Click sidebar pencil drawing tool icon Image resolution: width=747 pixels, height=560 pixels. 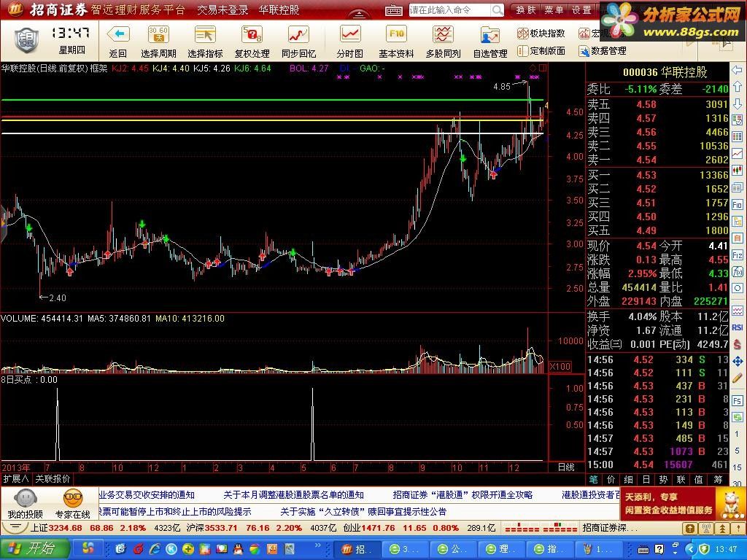(x=737, y=378)
